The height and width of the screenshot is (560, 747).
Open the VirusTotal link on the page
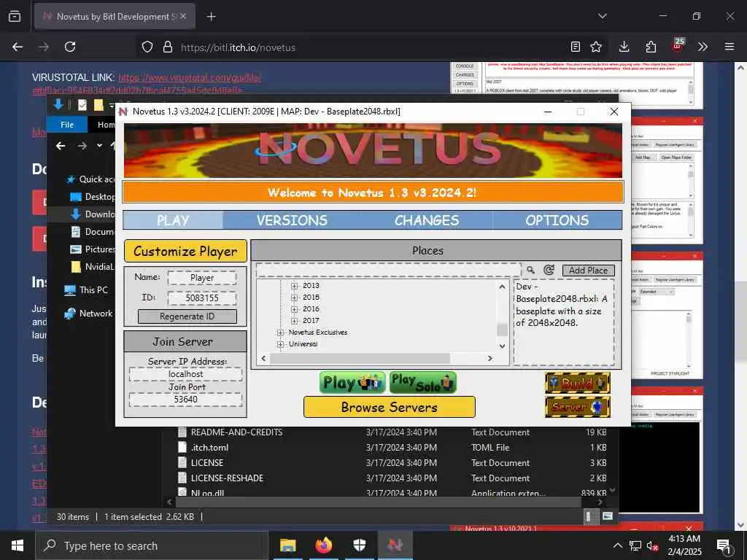click(190, 77)
